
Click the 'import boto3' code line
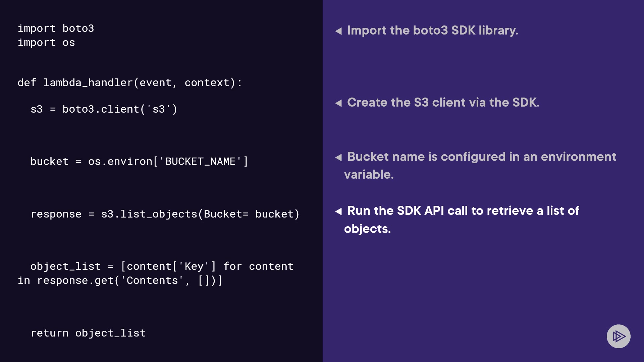pyautogui.click(x=56, y=28)
